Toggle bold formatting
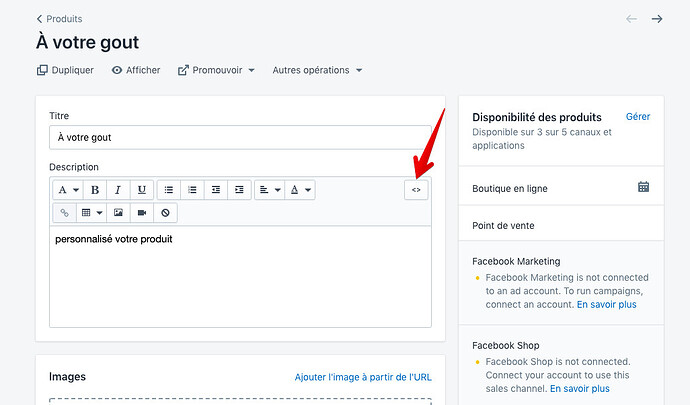The height and width of the screenshot is (405, 690). tap(95, 190)
